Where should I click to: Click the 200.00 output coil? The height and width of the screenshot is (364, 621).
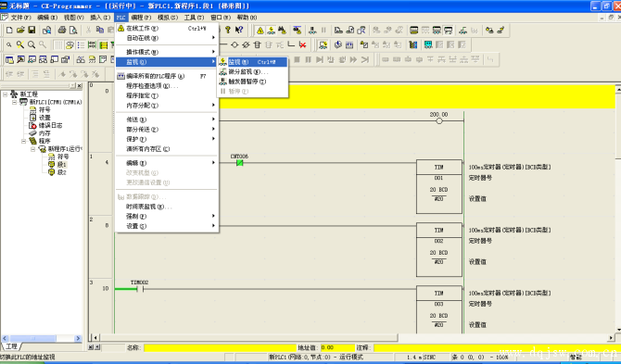click(438, 121)
